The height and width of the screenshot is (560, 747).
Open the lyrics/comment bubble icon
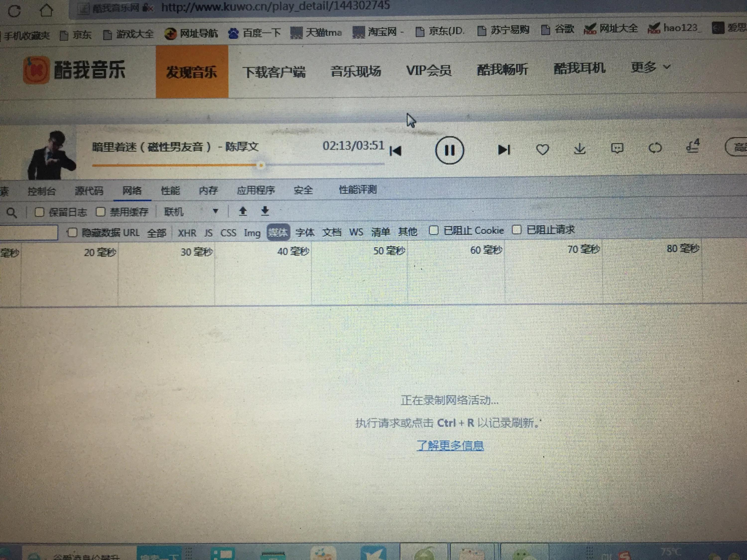coord(617,149)
